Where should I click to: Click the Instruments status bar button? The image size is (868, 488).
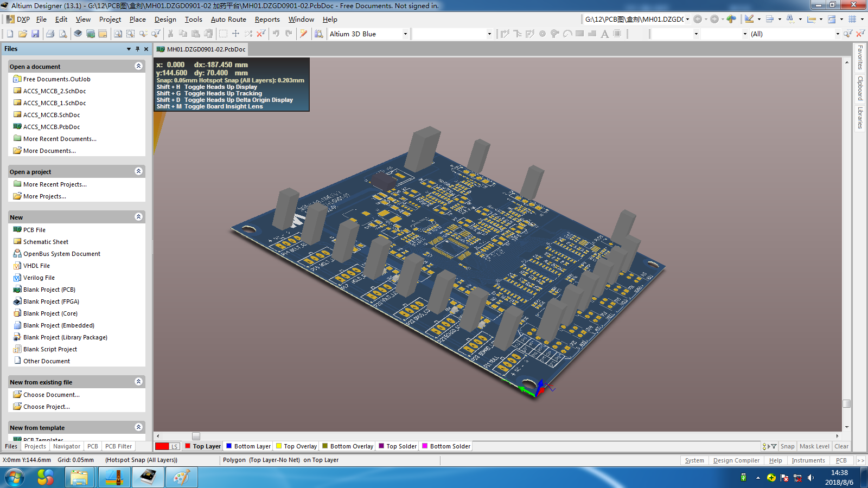[808, 460]
